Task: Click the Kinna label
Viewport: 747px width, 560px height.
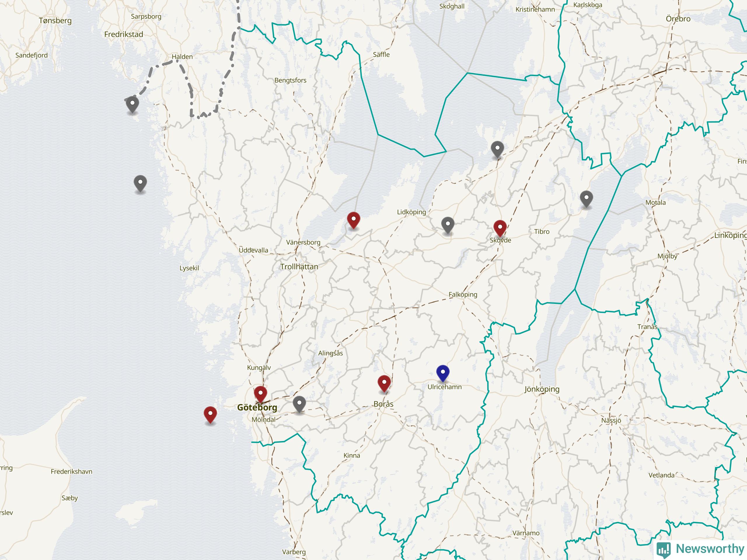Action: [352, 455]
